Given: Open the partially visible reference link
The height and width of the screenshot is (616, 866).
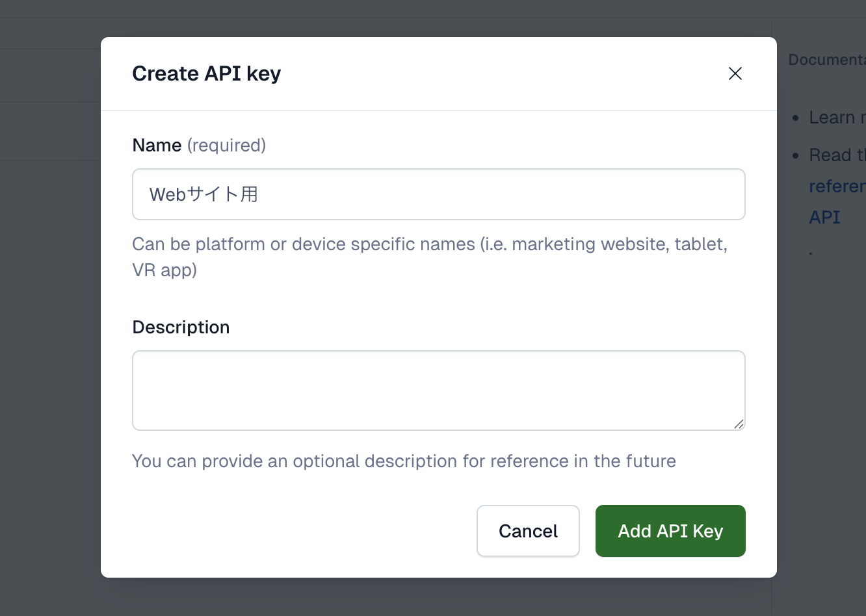Looking at the screenshot, I should click(x=837, y=186).
